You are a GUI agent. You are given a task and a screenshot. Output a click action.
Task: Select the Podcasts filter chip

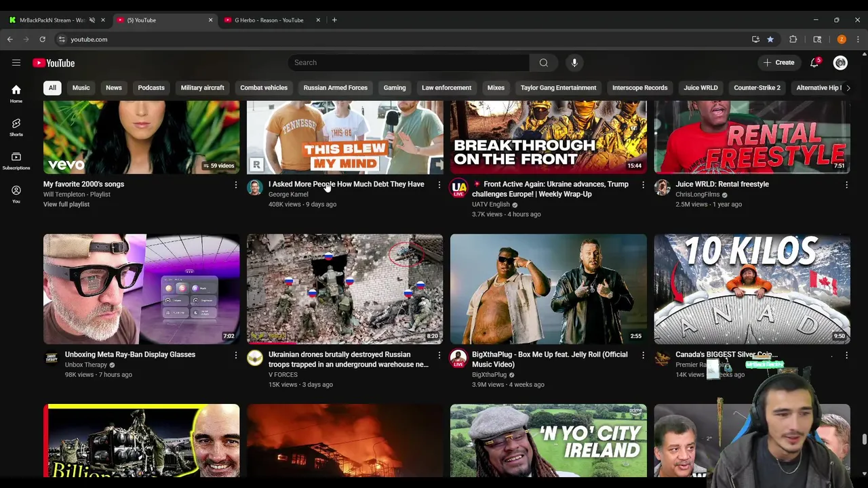[151, 87]
